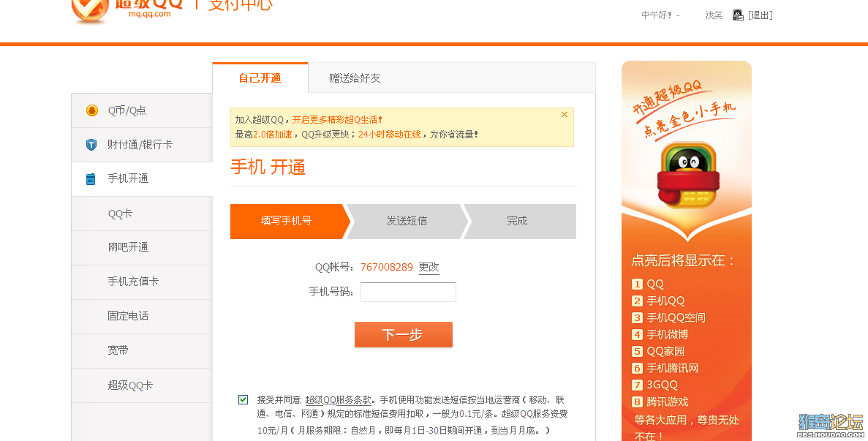The image size is (868, 441).
Task: Click the mq.qq.com text under logo
Action: (149, 14)
